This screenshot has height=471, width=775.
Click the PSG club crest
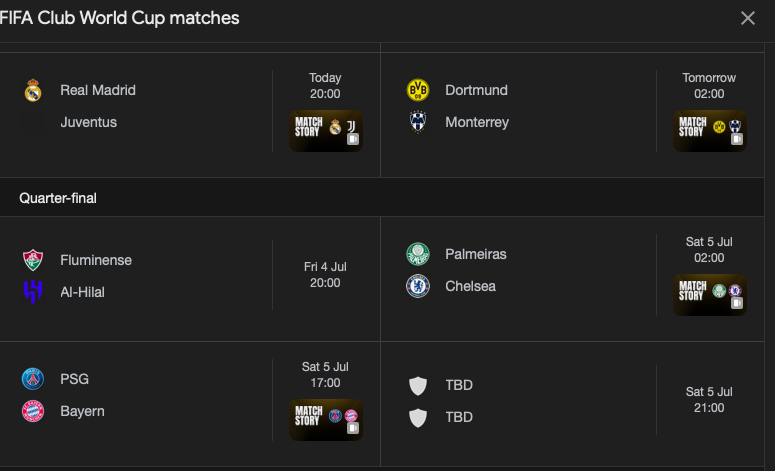pyautogui.click(x=33, y=379)
